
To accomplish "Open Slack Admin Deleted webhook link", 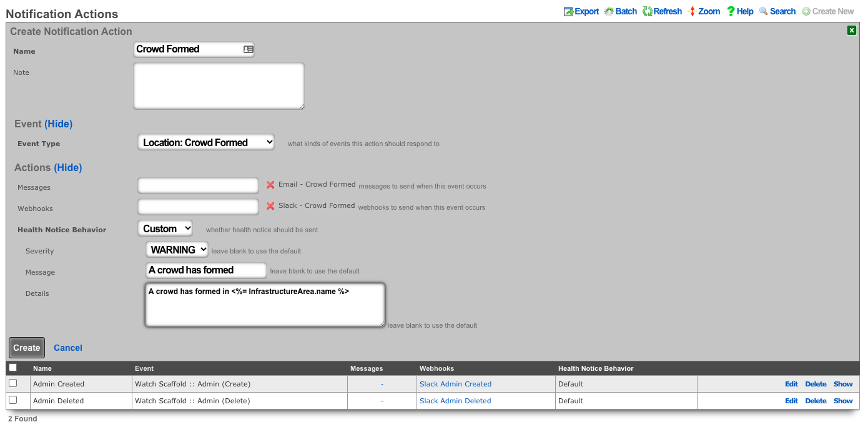I will click(x=455, y=401).
